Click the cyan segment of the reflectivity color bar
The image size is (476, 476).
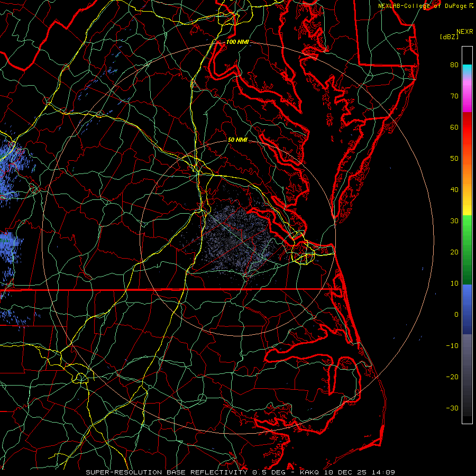pos(467,69)
